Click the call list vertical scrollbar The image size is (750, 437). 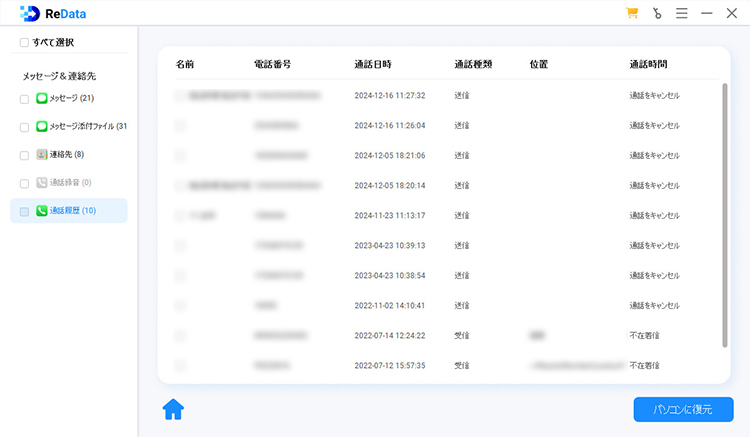click(725, 215)
